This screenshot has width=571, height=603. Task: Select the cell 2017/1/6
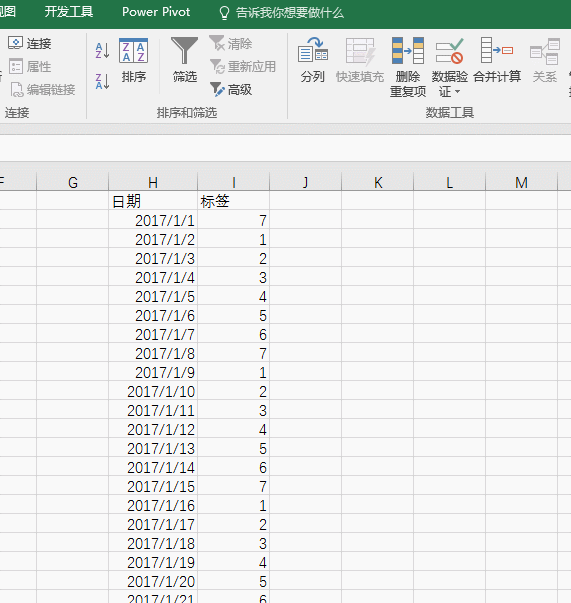tap(153, 315)
